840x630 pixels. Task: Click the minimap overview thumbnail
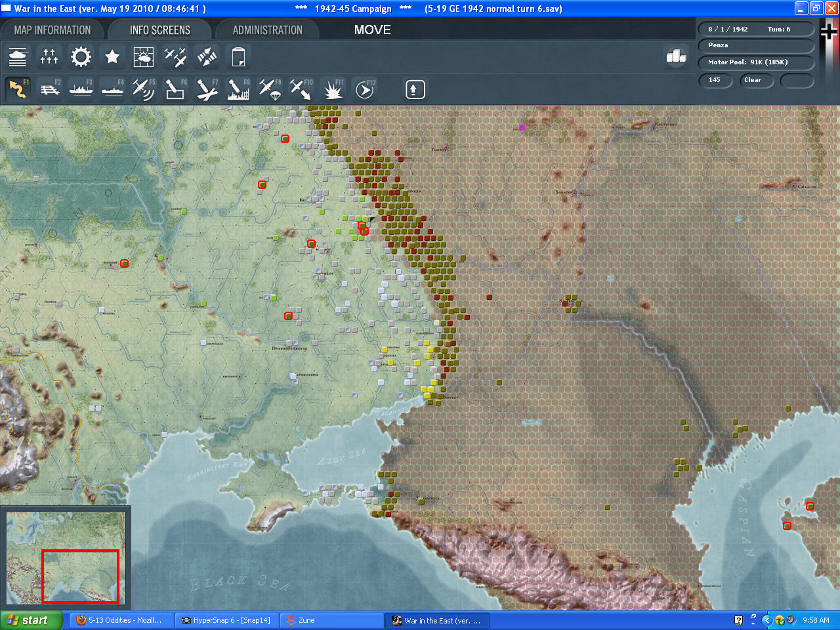click(x=66, y=558)
